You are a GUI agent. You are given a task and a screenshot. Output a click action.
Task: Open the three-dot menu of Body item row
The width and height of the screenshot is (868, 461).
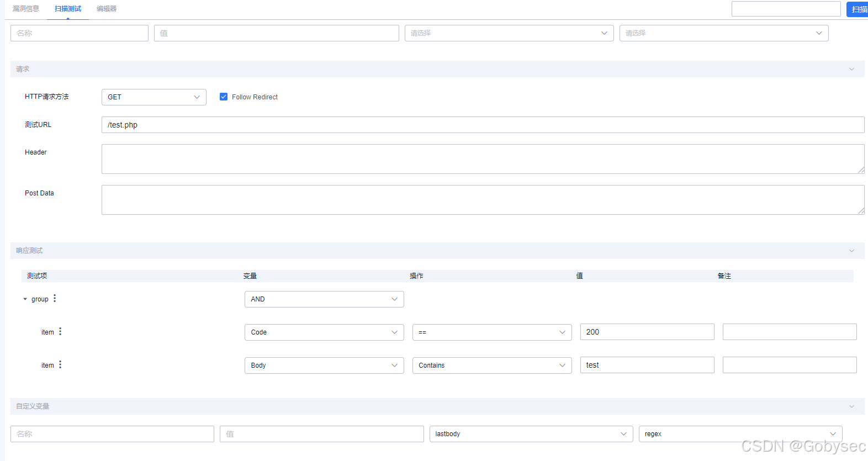[x=60, y=365]
